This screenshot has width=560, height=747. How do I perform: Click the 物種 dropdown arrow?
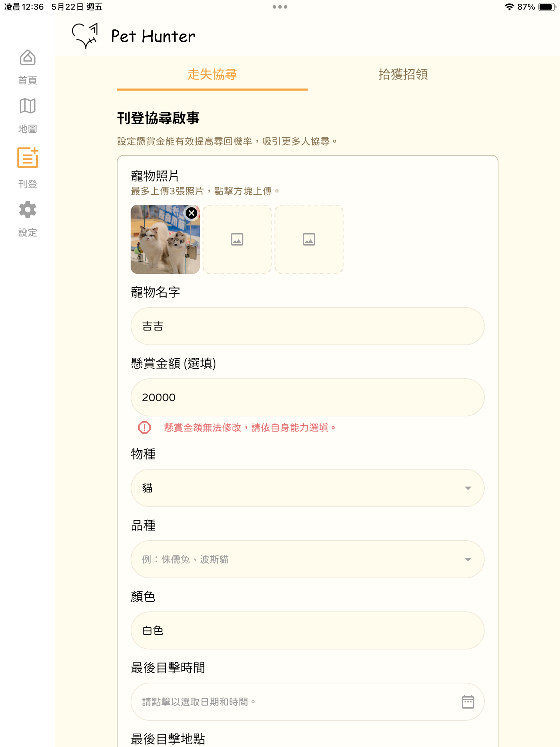click(467, 488)
